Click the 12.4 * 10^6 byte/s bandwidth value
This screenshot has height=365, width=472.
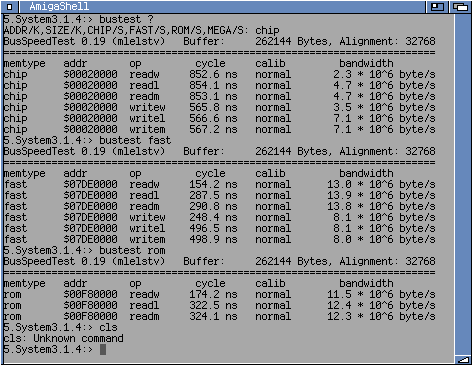(x=381, y=305)
